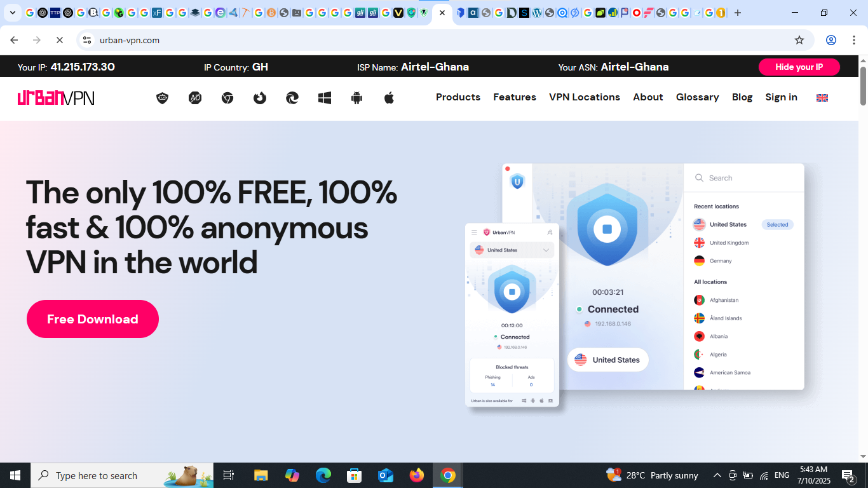
Task: Open the Chrome profile icon
Action: [x=831, y=40]
